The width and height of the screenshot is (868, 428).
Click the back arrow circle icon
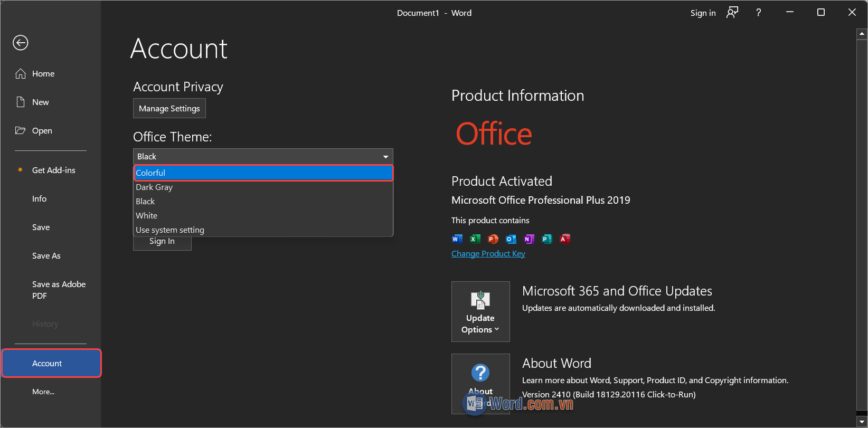[21, 43]
